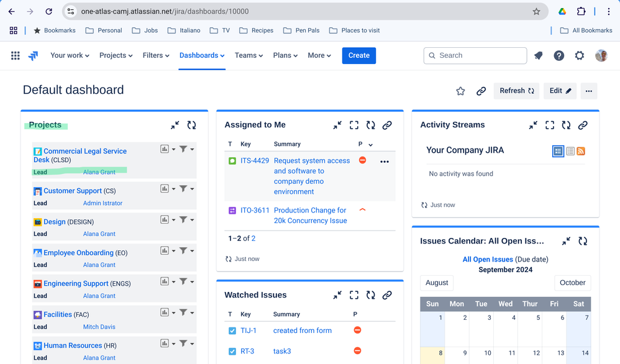The width and height of the screenshot is (620, 364).
Task: Expand the Teams menu
Action: tap(248, 56)
